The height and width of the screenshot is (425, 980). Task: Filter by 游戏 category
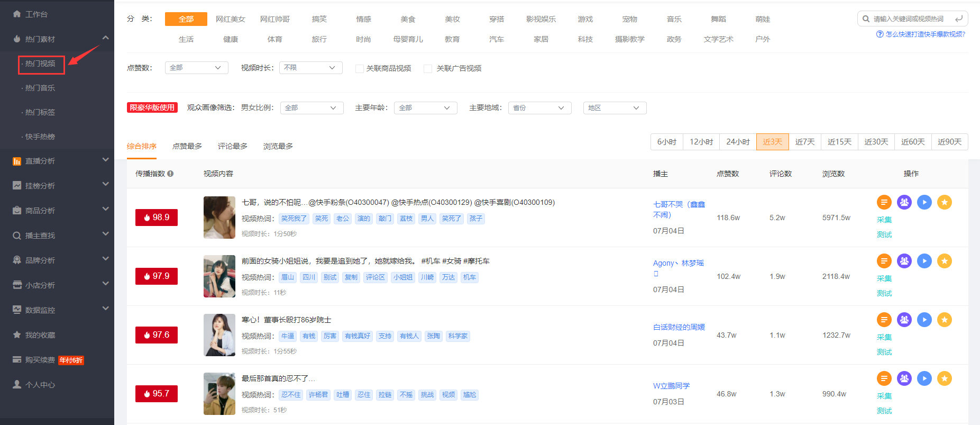click(x=585, y=19)
